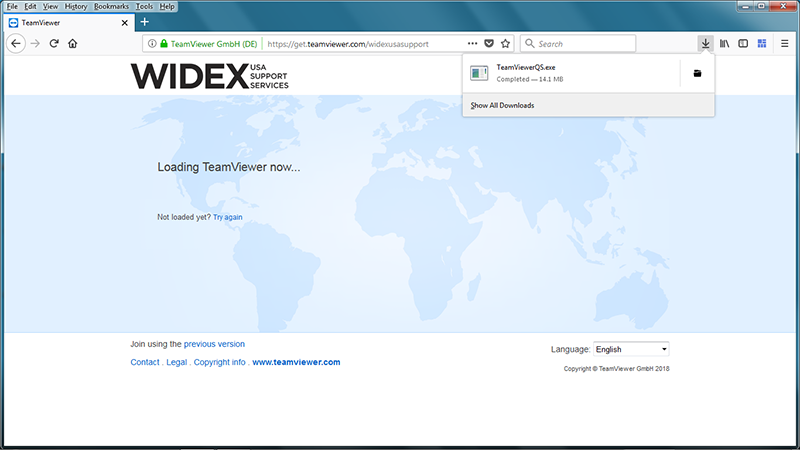Expand the page actions three-dot menu
Viewport: 800px width, 450px height.
472,44
